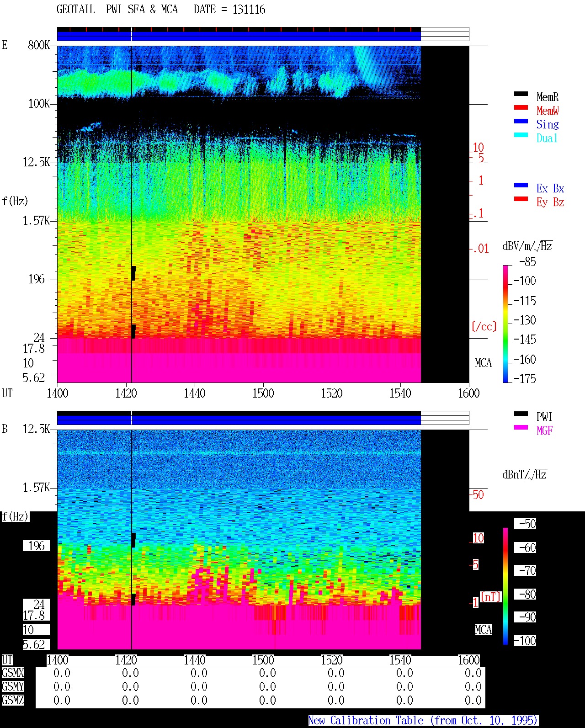Click the -50 value on the B color scale
The image size is (585, 728).
point(525,524)
